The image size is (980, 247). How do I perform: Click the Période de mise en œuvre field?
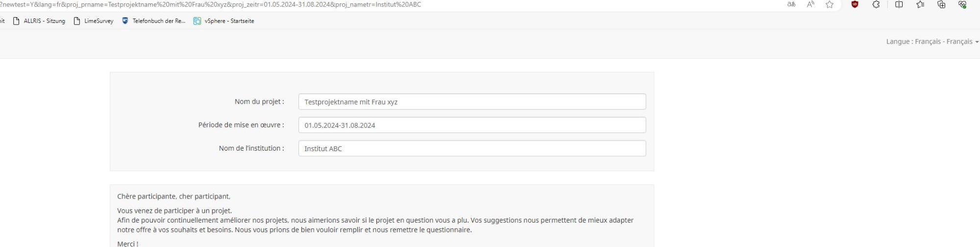click(x=472, y=125)
